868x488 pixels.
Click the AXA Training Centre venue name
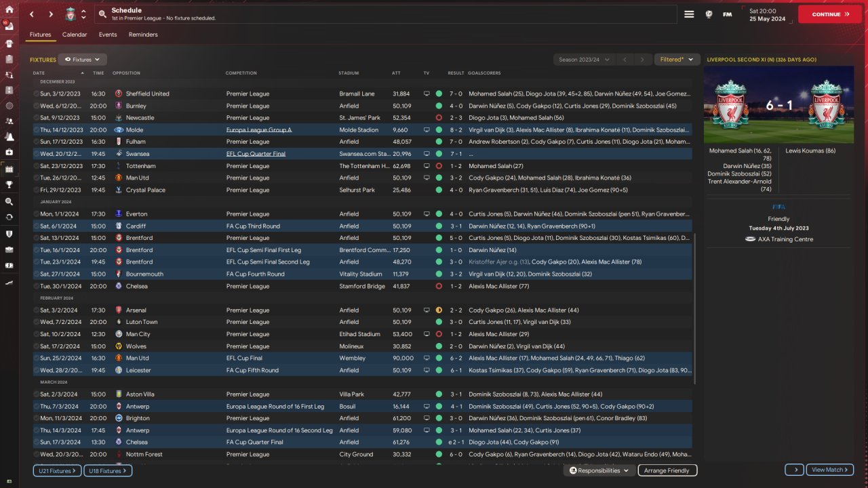pos(785,239)
